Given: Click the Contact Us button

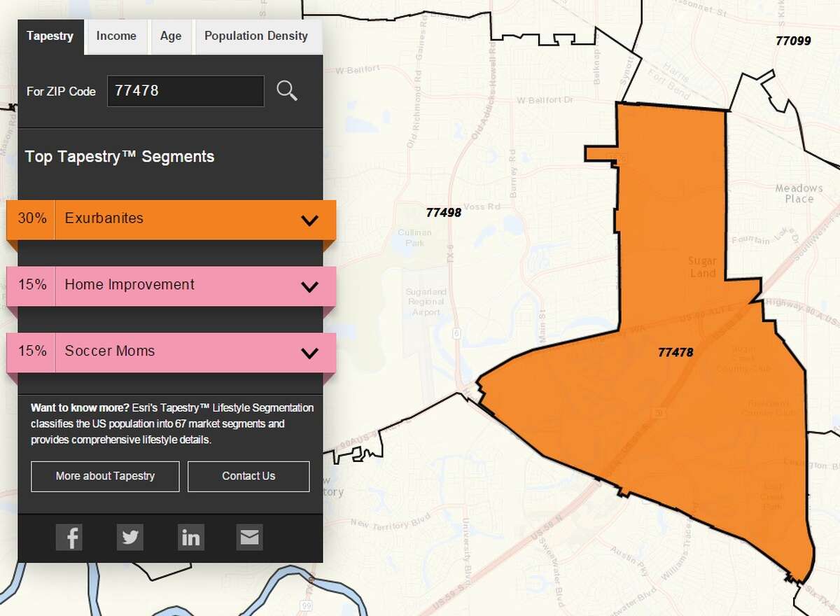Looking at the screenshot, I should pos(248,476).
